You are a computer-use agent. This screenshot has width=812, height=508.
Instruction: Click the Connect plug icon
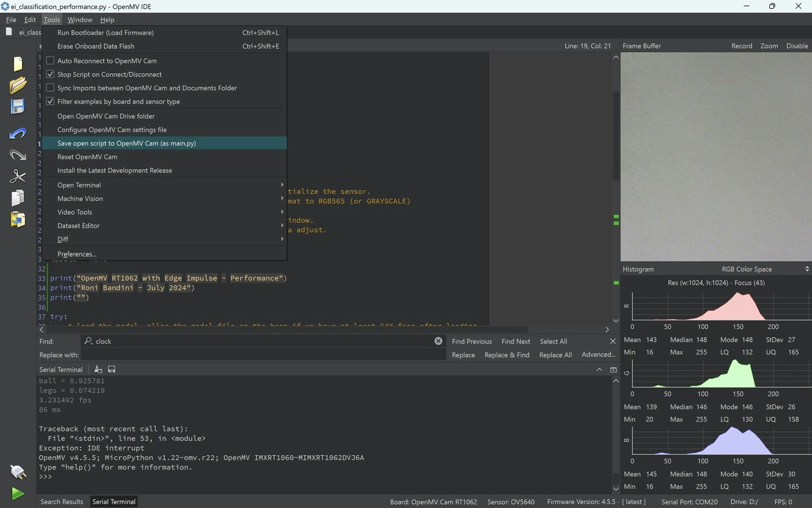18,472
